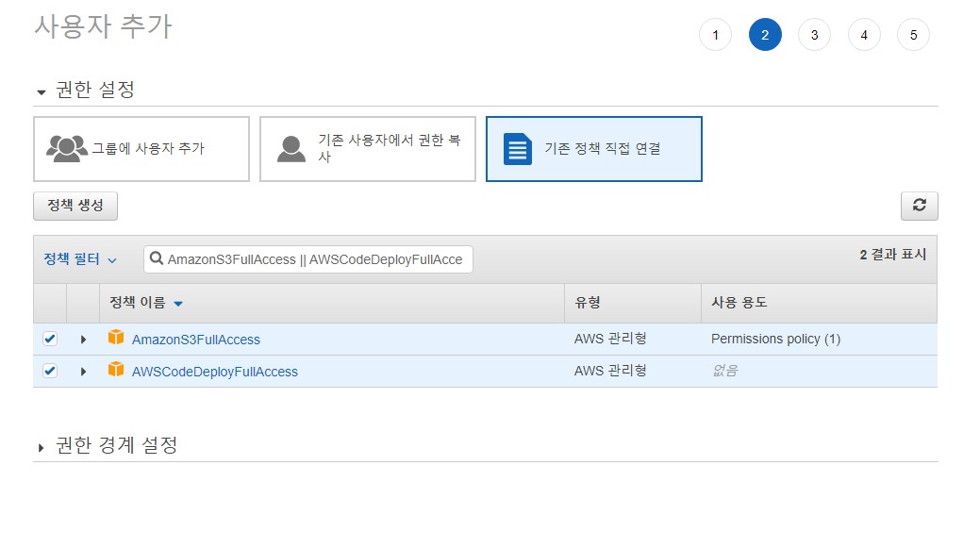
Task: Click the document icon for 기존 정책 직접 연결
Action: pyautogui.click(x=517, y=149)
